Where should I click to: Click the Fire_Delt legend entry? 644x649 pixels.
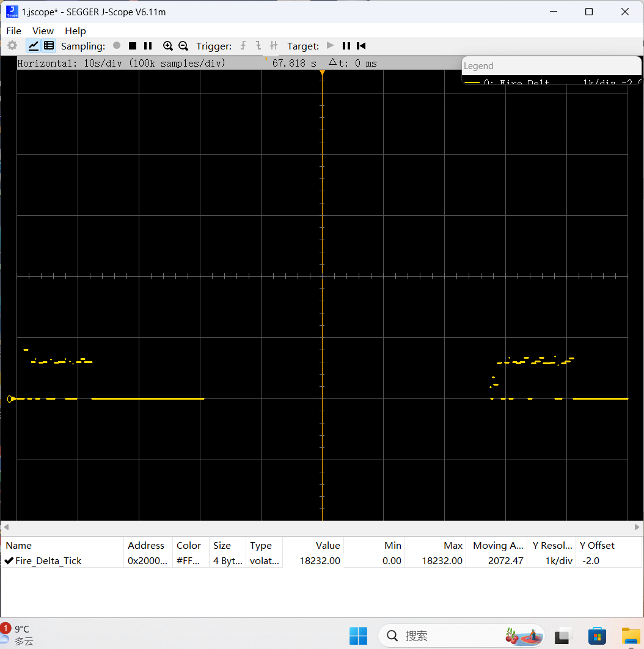click(552, 82)
